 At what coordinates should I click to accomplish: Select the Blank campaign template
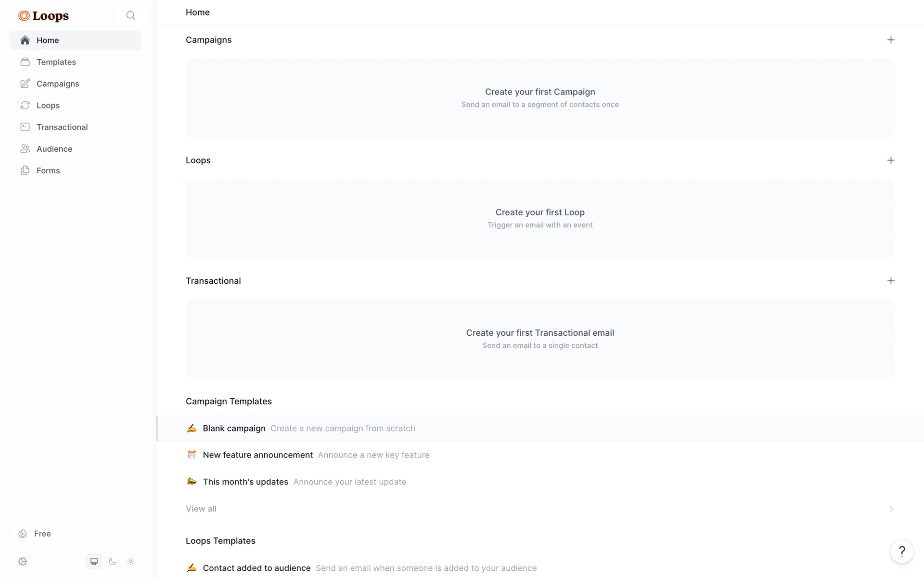(x=234, y=429)
